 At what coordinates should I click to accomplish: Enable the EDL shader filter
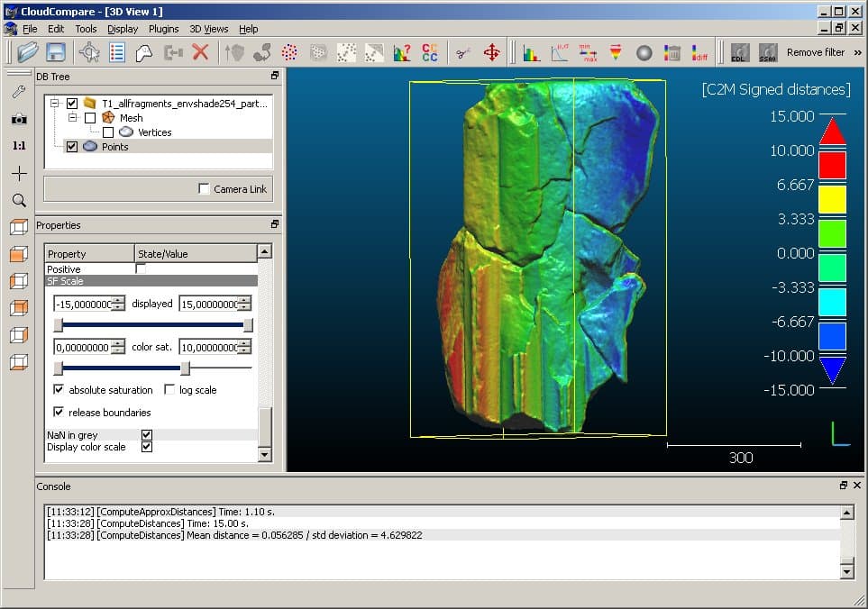(739, 52)
